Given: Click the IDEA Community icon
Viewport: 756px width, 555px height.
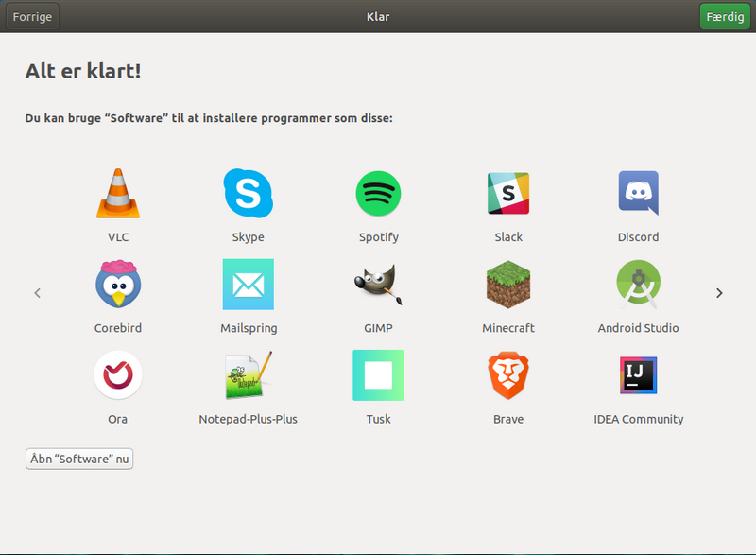Looking at the screenshot, I should click(x=638, y=374).
